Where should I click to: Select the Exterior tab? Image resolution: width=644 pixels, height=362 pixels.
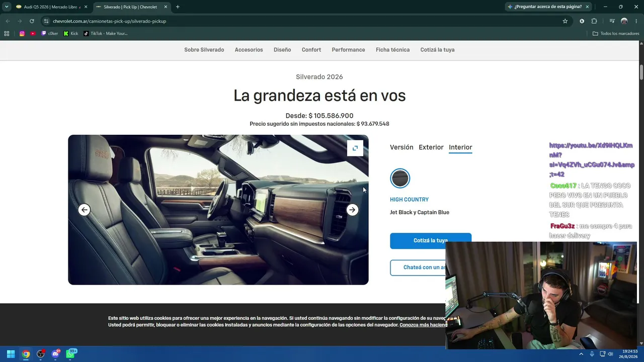(x=431, y=147)
